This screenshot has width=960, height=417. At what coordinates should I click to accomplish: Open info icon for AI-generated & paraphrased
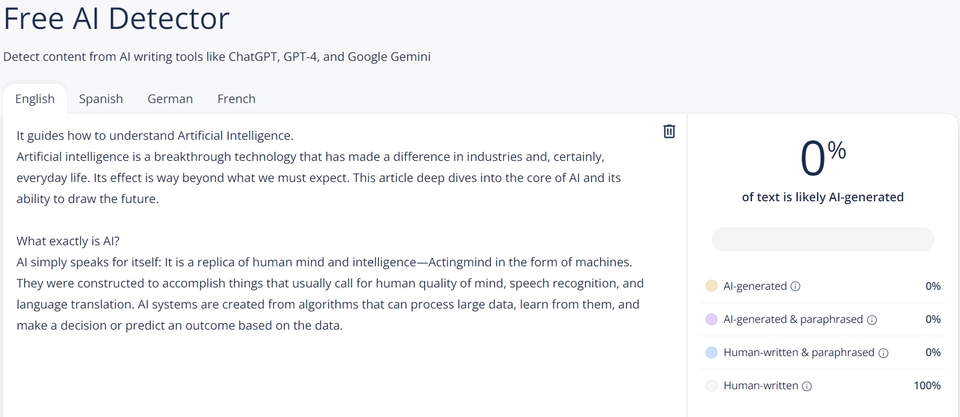(872, 320)
